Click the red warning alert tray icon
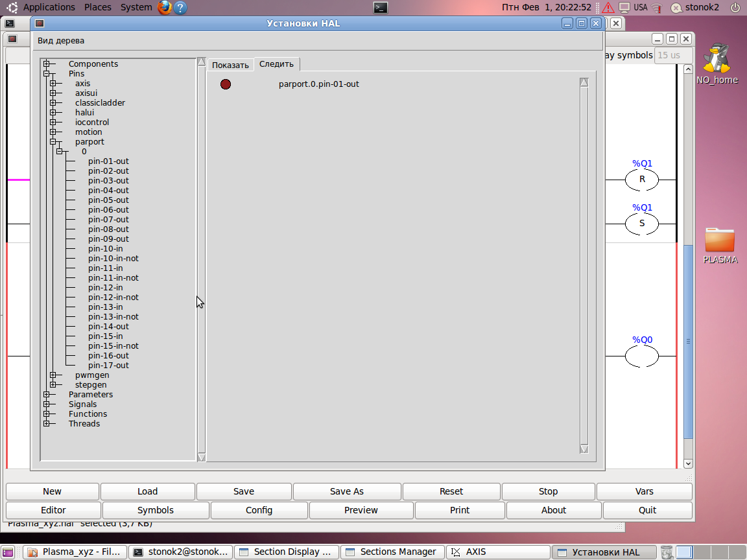 (x=608, y=8)
